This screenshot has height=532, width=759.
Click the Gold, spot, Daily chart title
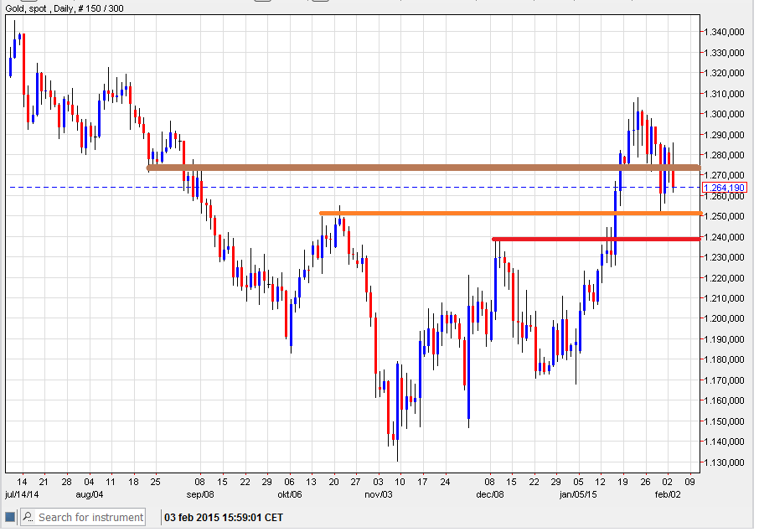(x=65, y=8)
